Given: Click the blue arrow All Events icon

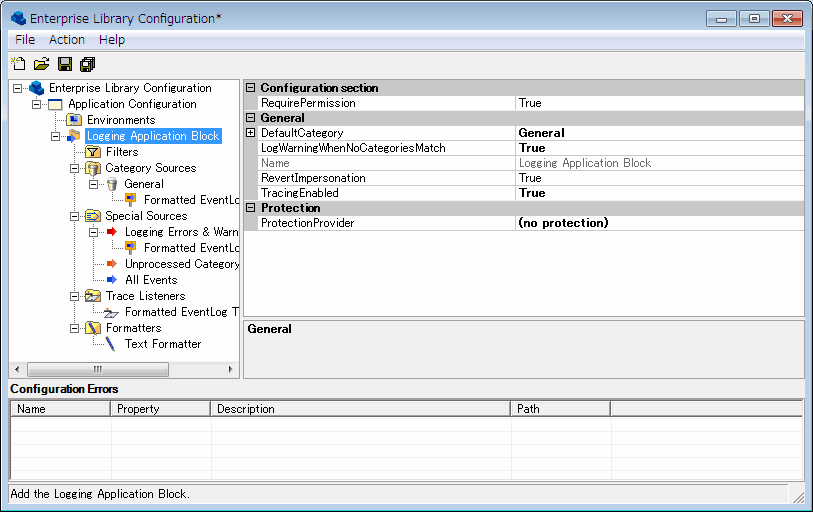Looking at the screenshot, I should tap(112, 280).
